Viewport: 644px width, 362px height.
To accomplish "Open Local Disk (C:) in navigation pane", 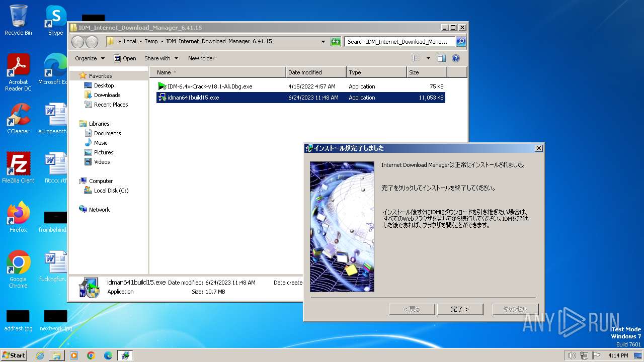I will [111, 191].
